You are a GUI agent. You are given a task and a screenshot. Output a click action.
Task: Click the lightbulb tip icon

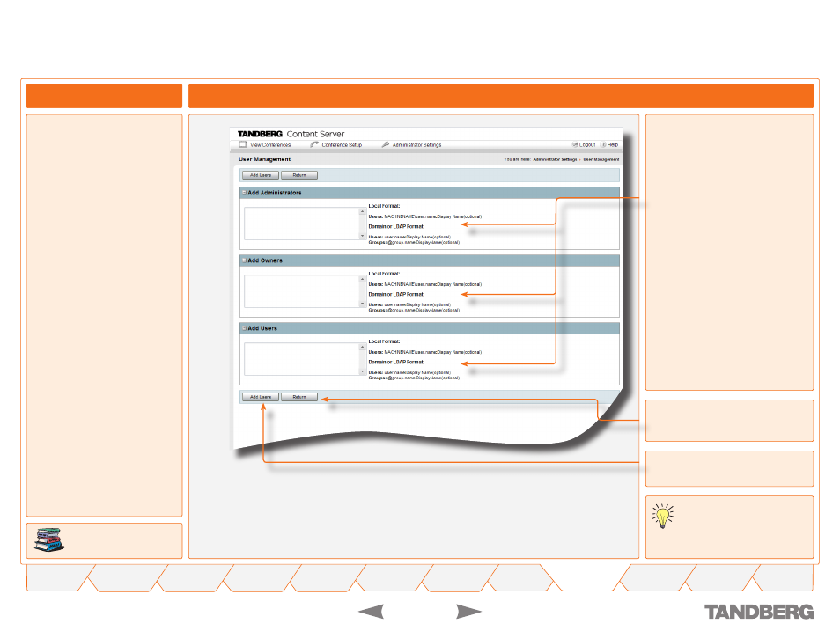pyautogui.click(x=663, y=517)
